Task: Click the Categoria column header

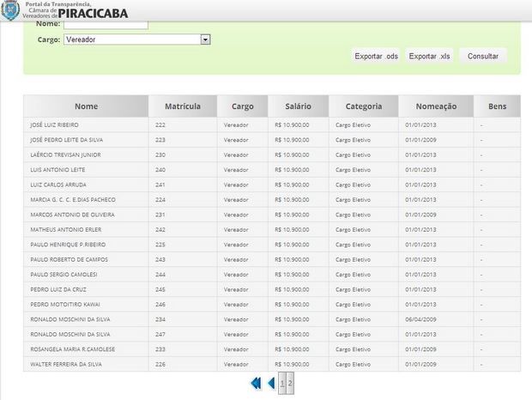Action: pyautogui.click(x=363, y=106)
